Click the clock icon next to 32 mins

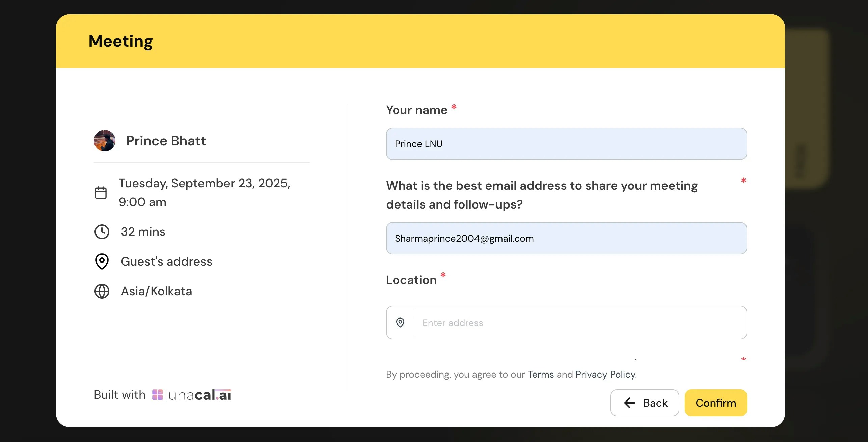click(102, 232)
